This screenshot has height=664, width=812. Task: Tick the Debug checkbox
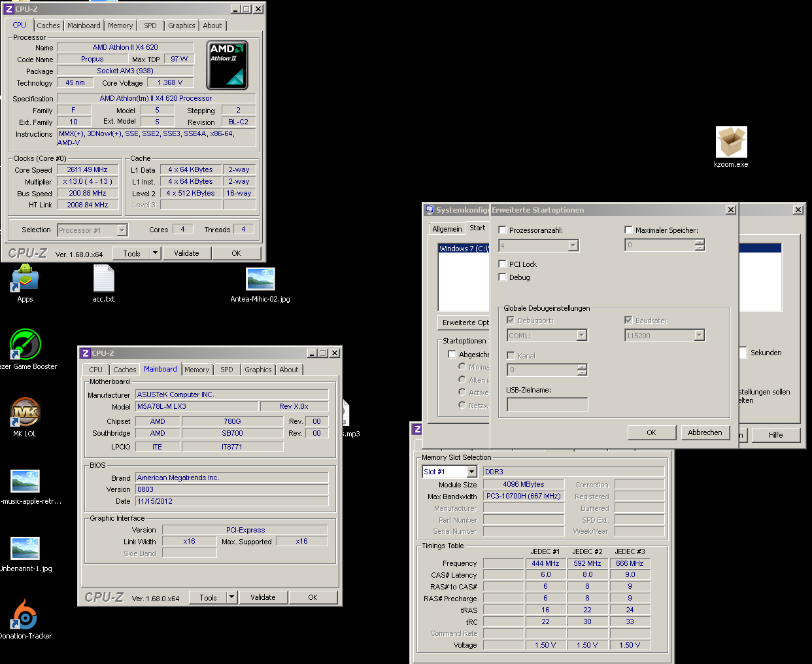tap(502, 277)
